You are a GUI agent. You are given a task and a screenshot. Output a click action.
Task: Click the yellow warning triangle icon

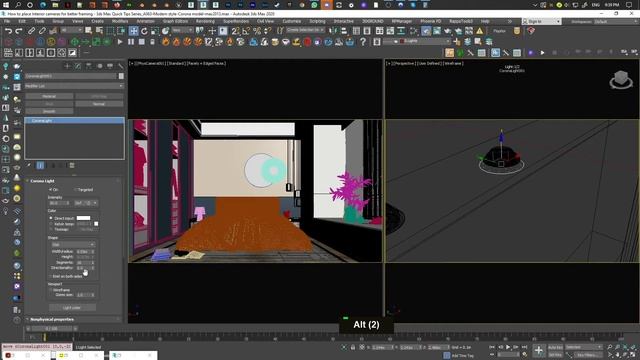pyautogui.click(x=480, y=31)
